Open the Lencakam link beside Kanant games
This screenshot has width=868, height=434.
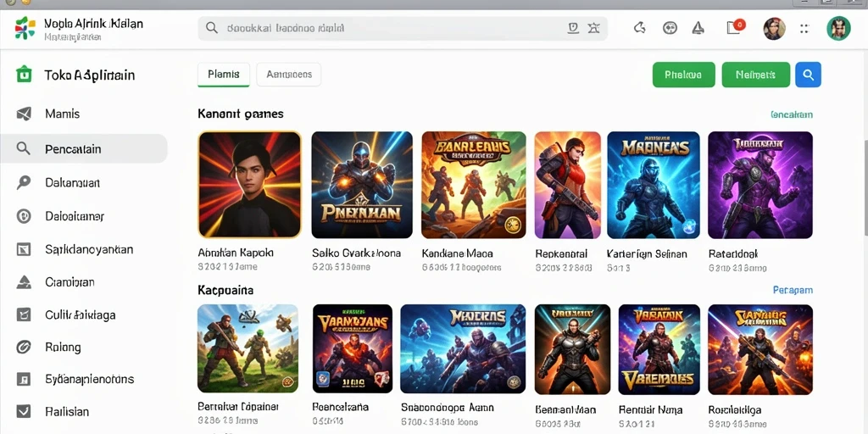pos(792,114)
